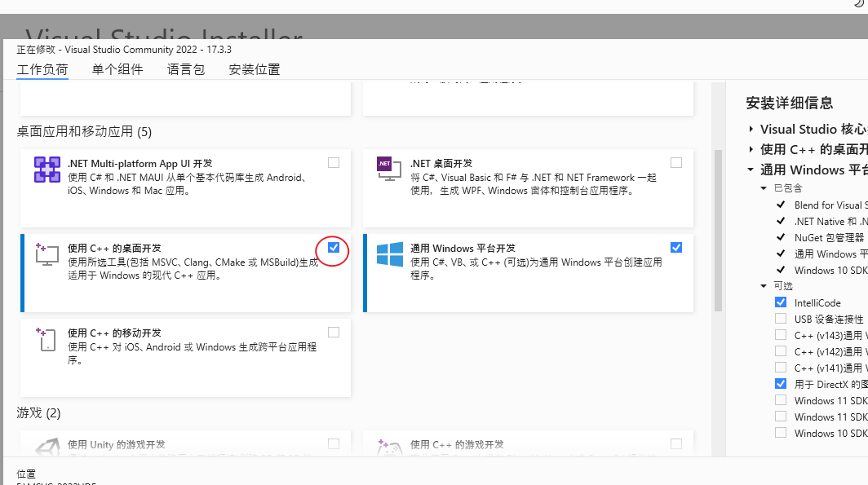Click the workloads list vertical scrollbar
This screenshot has width=868, height=485.
(x=718, y=230)
